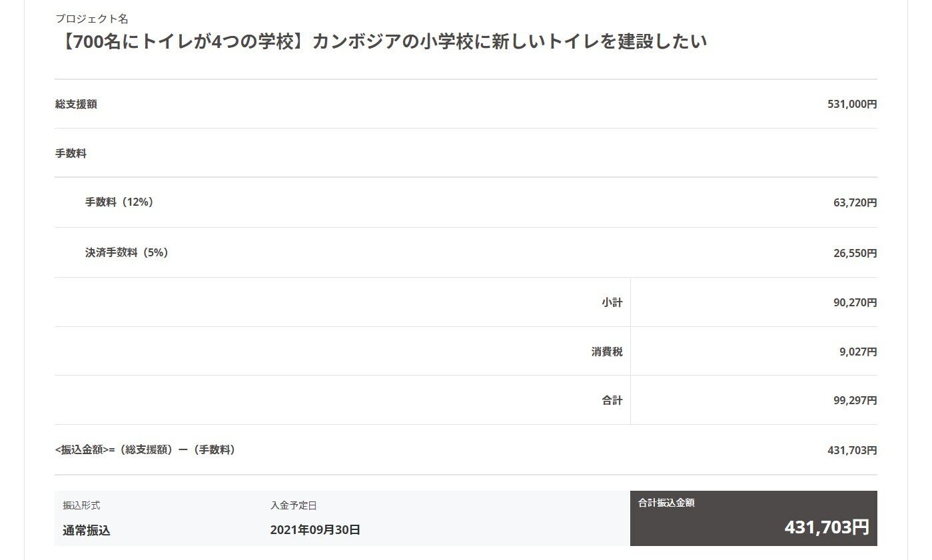Click the 消費税 label
The width and height of the screenshot is (932, 560).
click(606, 352)
